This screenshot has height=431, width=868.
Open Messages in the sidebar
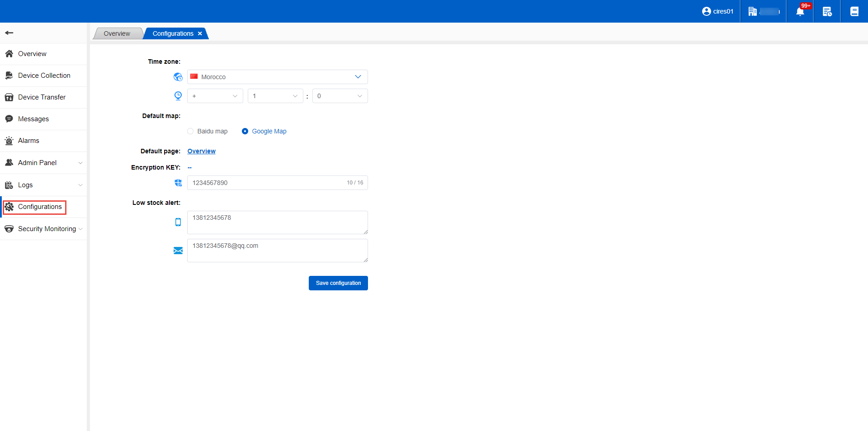[33, 119]
